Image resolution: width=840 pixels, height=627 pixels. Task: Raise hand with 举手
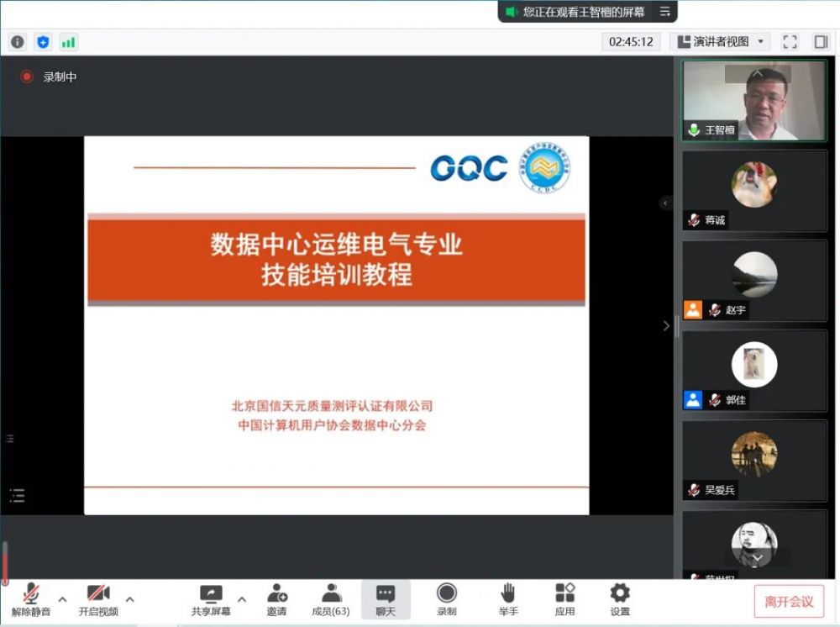click(x=508, y=599)
